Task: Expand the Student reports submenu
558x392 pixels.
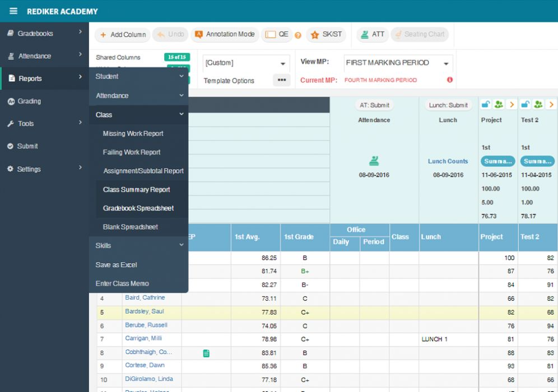Action: click(x=139, y=76)
